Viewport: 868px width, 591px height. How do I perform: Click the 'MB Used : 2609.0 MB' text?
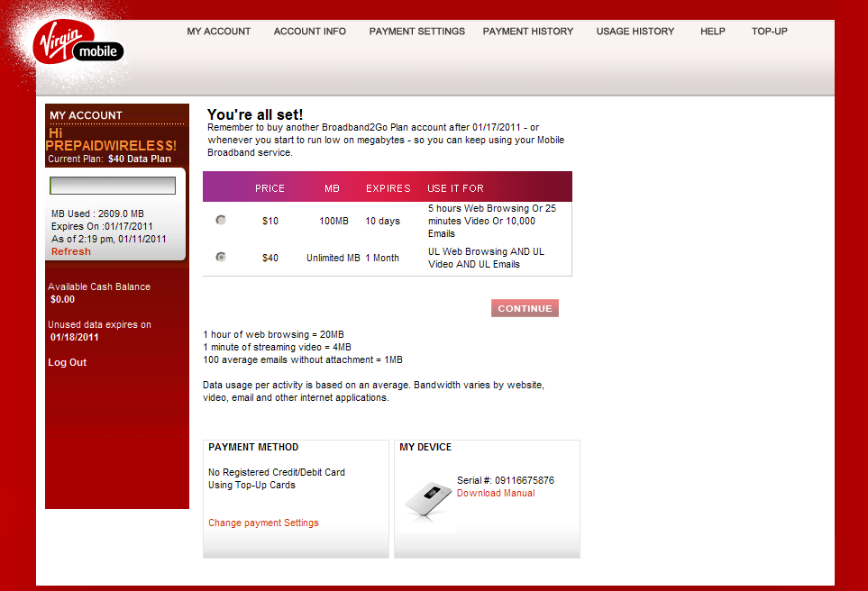coord(97,214)
